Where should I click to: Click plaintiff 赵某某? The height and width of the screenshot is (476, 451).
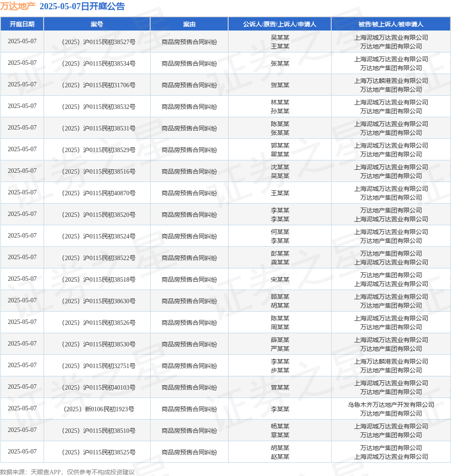pyautogui.click(x=280, y=456)
